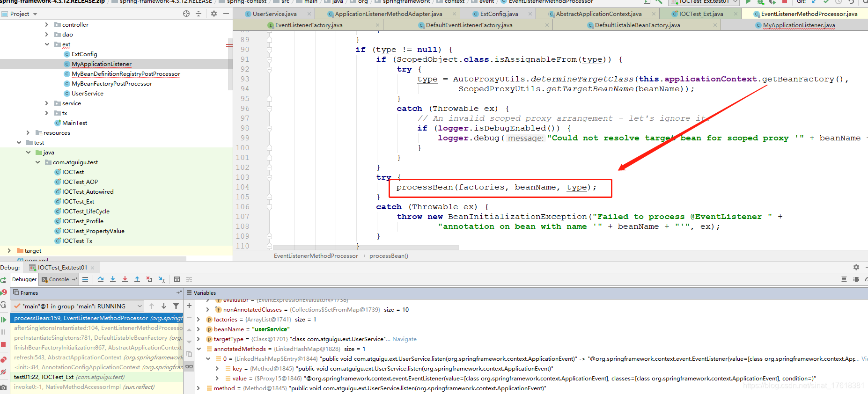Screen dimensions: 868x394
Task: Click previous frame up arrow
Action: [x=152, y=306]
